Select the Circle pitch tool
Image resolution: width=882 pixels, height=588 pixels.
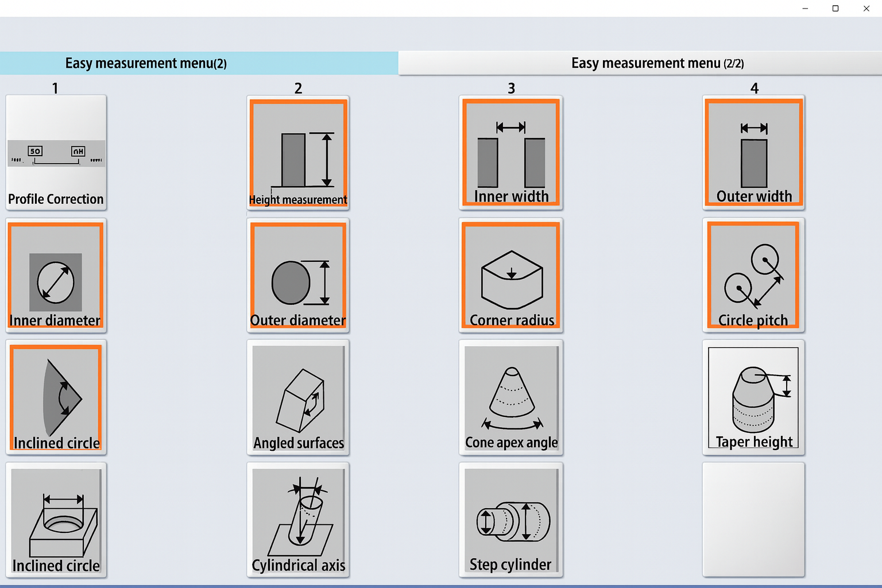[753, 275]
